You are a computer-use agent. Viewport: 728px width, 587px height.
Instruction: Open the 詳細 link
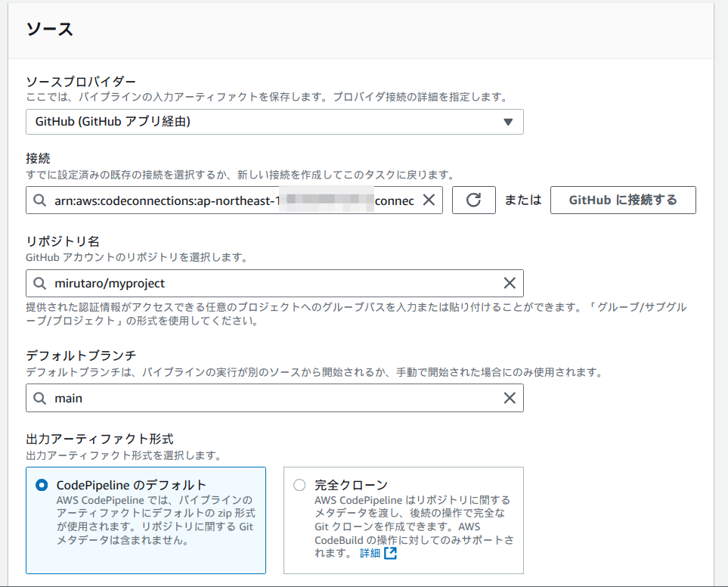coord(370,553)
